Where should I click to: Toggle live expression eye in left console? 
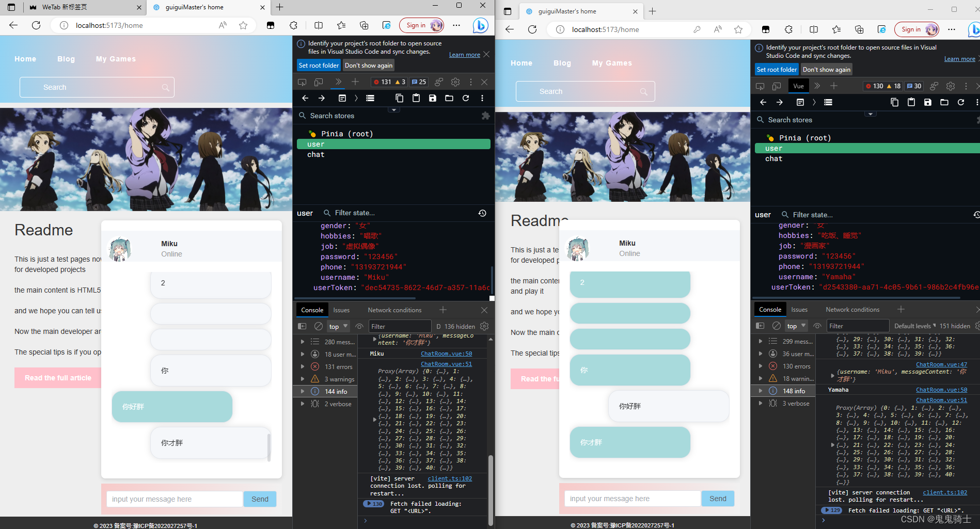pyautogui.click(x=359, y=326)
